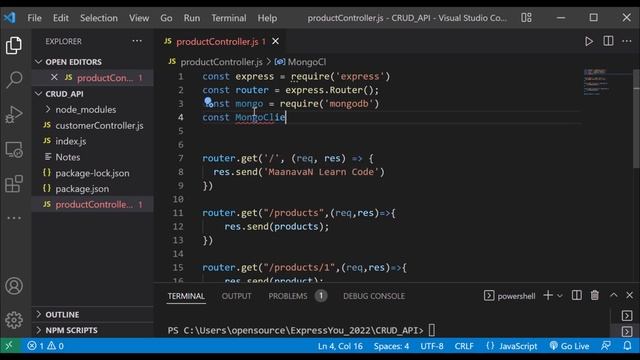Open the File menu

pos(34,18)
